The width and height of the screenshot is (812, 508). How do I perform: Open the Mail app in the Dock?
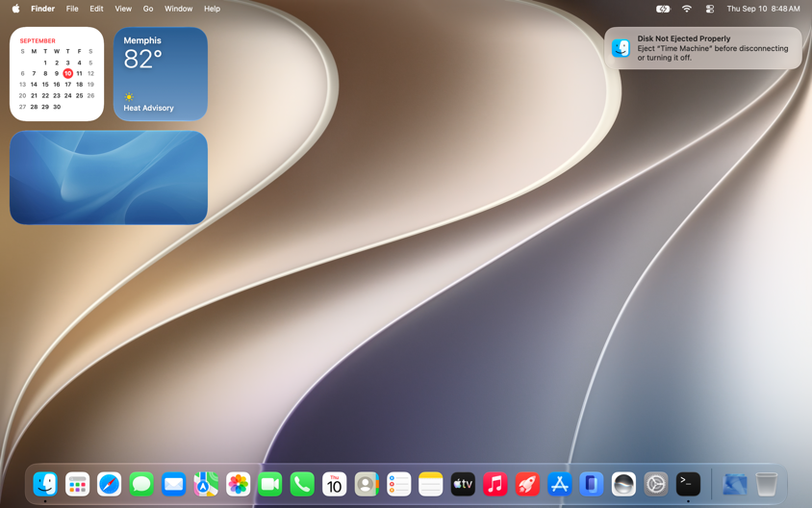click(173, 484)
